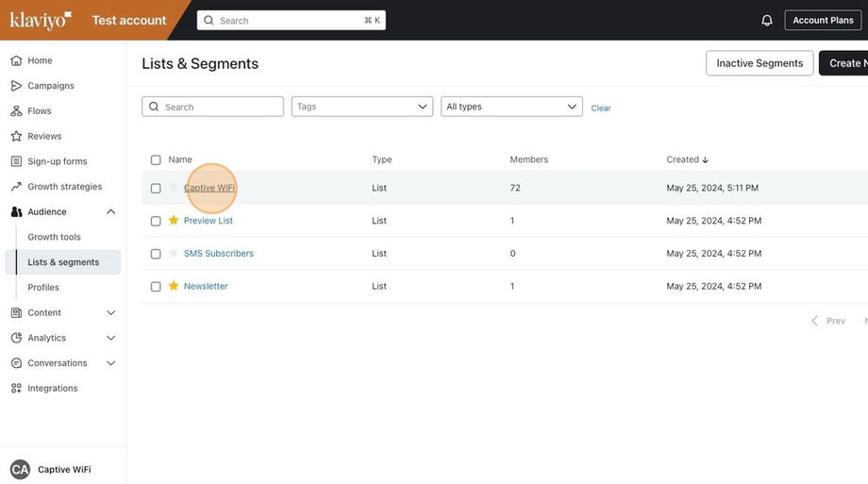Go to Campaigns in the sidebar
This screenshot has width=868, height=484.
pyautogui.click(x=51, y=86)
